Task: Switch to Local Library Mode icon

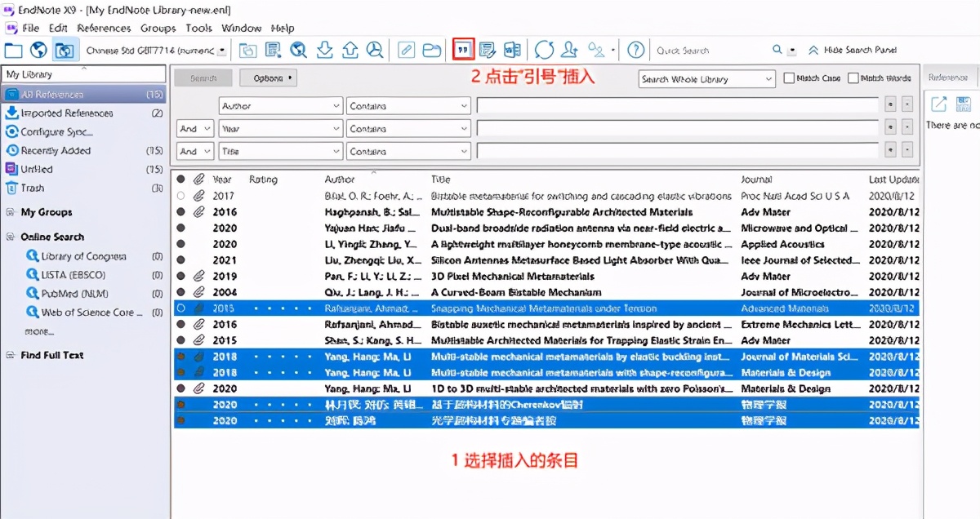Action: pyautogui.click(x=14, y=50)
